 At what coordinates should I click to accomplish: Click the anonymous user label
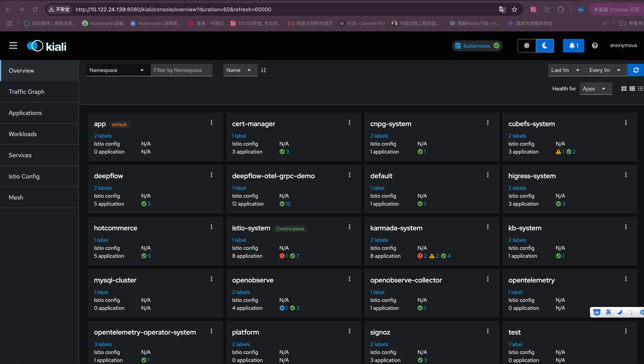(x=623, y=45)
